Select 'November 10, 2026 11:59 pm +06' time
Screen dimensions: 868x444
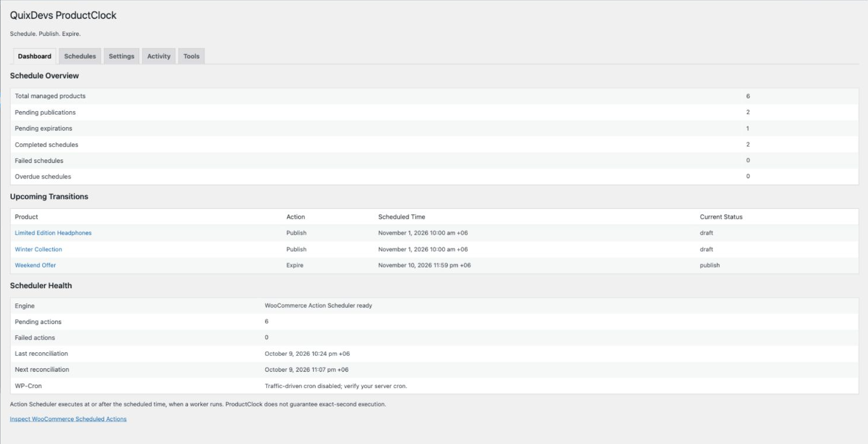click(424, 265)
